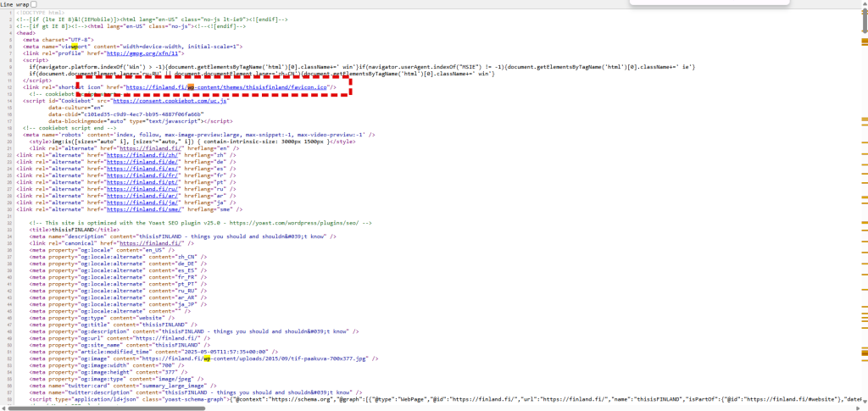The width and height of the screenshot is (868, 411).
Task: Click the og:type "website" meta line
Action: pyautogui.click(x=103, y=318)
